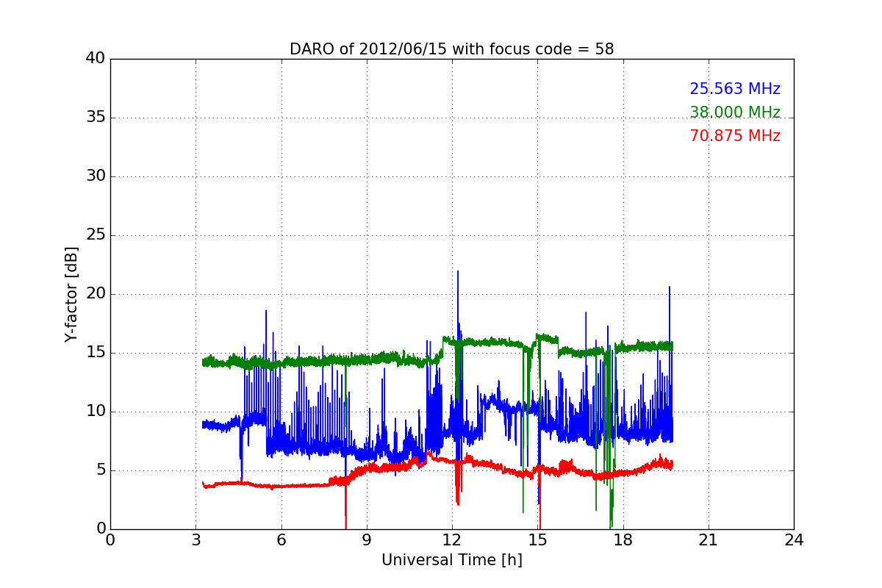Click the x-axis tick label 9
The height and width of the screenshot is (588, 882).
366,540
